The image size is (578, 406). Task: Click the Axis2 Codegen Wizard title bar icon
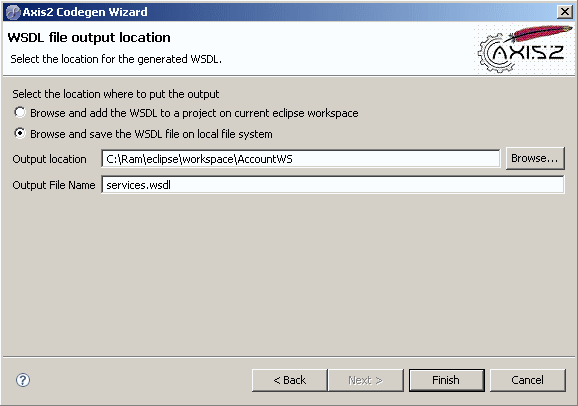point(13,12)
